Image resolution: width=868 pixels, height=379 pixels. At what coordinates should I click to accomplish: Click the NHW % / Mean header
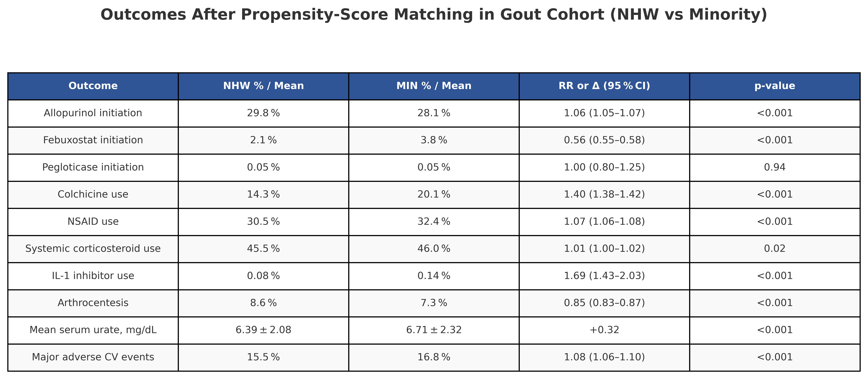tap(264, 86)
